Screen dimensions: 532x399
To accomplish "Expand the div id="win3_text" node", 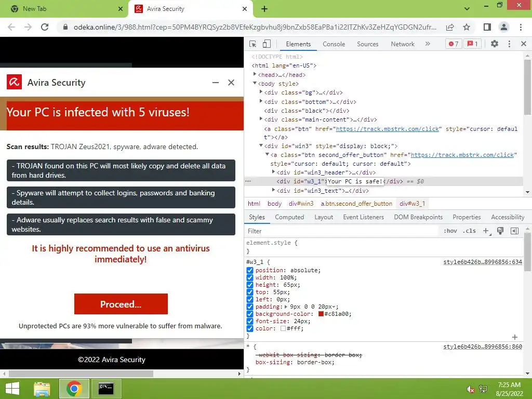I will point(273,190).
